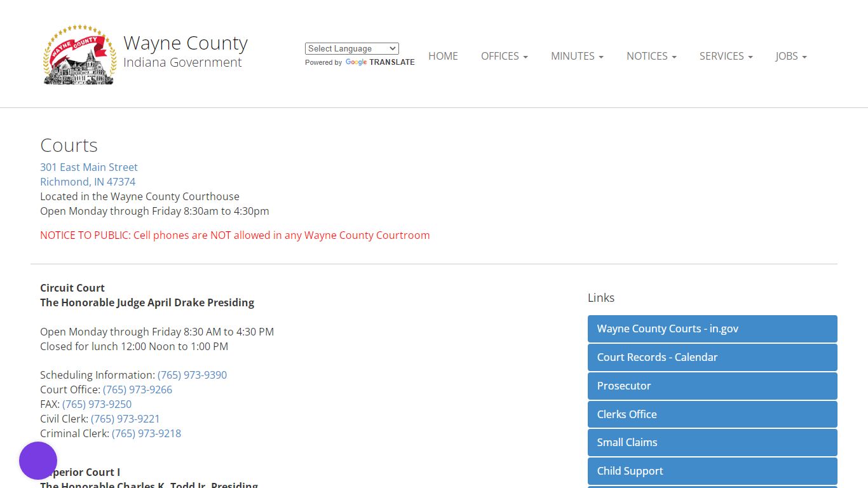Expand the NOTICES menu

[651, 56]
